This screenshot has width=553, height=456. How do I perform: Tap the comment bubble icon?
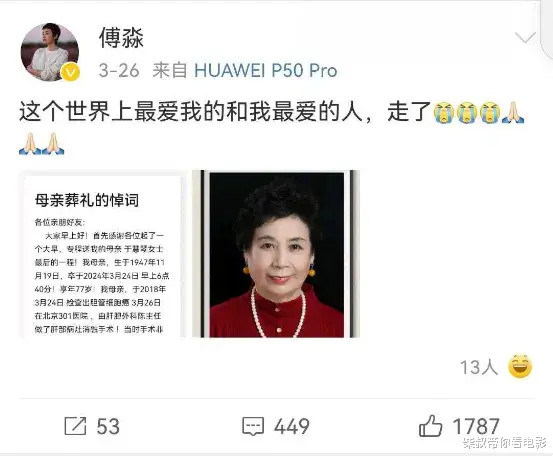point(253,426)
